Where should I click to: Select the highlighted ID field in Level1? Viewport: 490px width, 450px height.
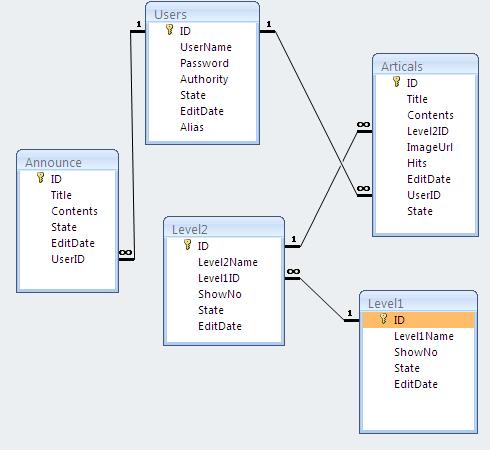tap(418, 320)
